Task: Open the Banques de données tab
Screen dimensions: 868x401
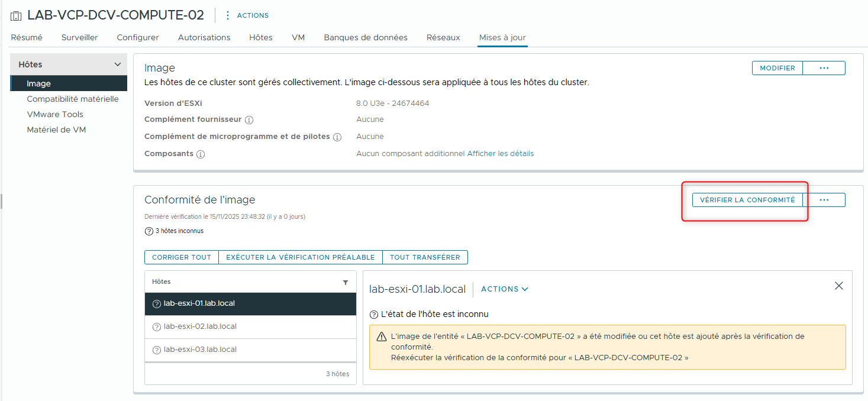Action: (365, 37)
